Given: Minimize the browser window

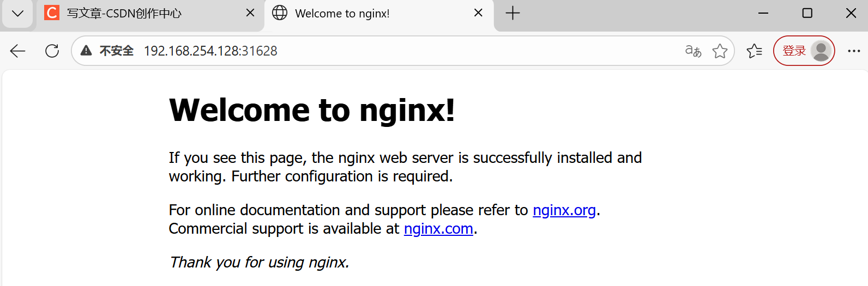Looking at the screenshot, I should (763, 13).
